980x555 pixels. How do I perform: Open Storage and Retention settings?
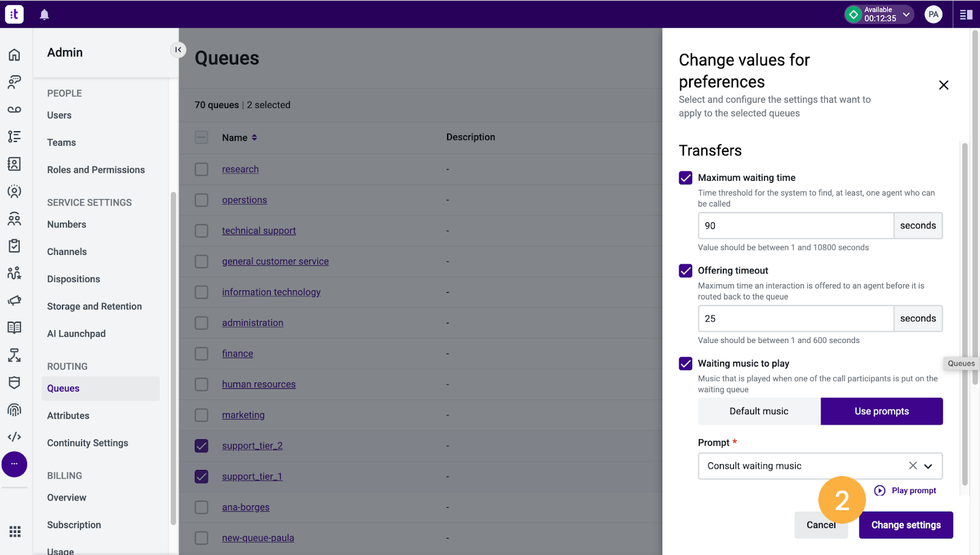tap(94, 306)
